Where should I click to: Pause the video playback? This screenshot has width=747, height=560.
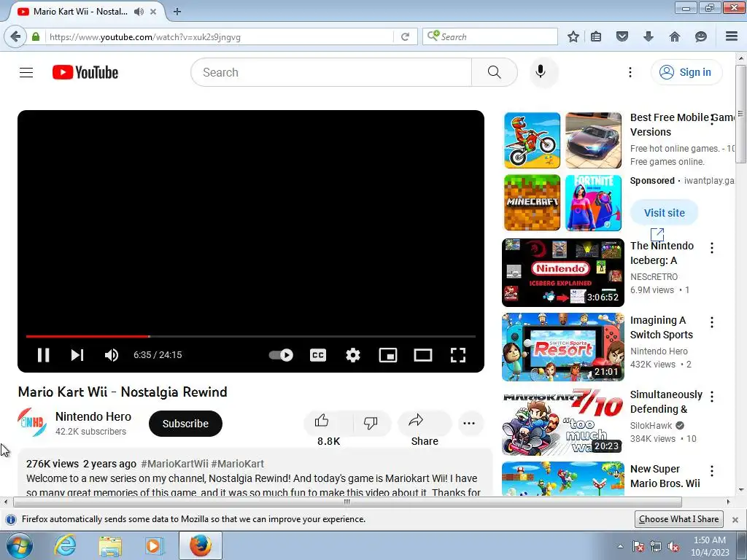click(43, 355)
